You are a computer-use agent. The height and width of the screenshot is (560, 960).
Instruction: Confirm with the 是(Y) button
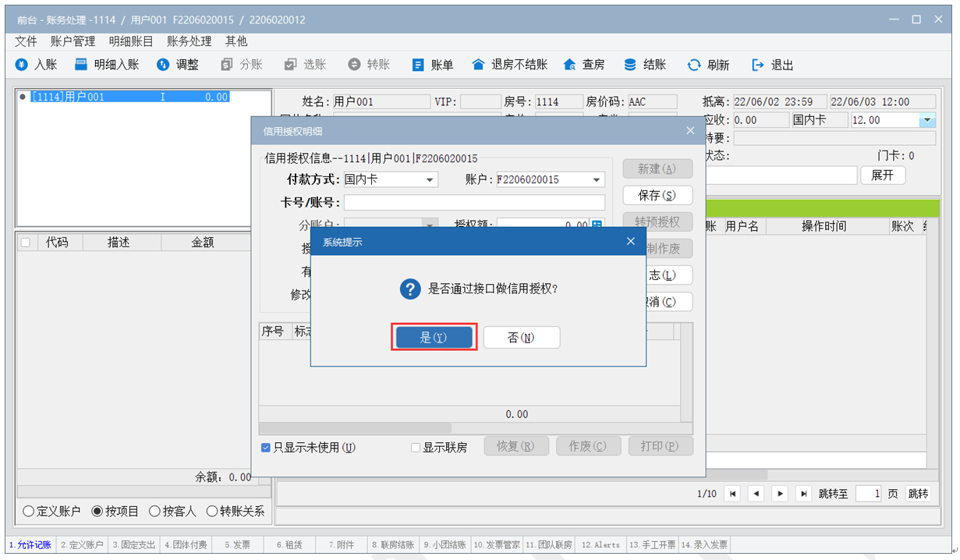(434, 338)
